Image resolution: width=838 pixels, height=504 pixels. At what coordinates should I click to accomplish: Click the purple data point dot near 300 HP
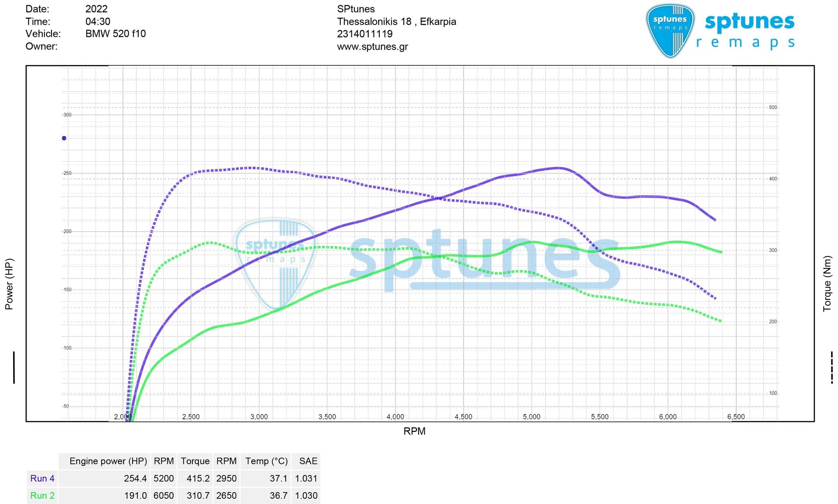pyautogui.click(x=64, y=138)
